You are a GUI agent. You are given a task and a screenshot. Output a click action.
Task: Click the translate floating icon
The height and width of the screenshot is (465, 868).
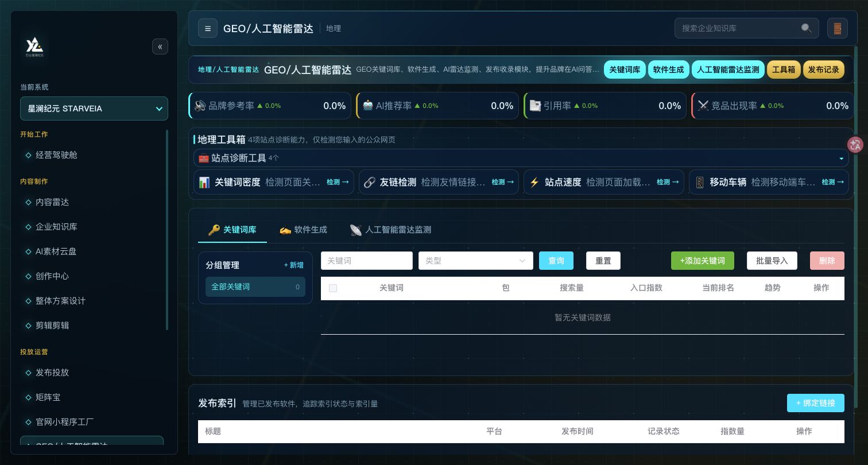855,145
